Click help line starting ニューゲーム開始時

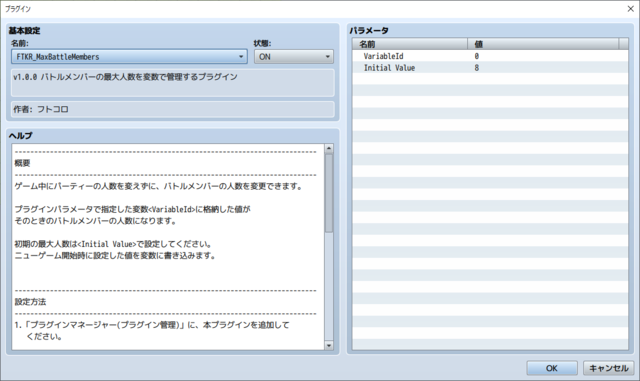click(x=115, y=256)
